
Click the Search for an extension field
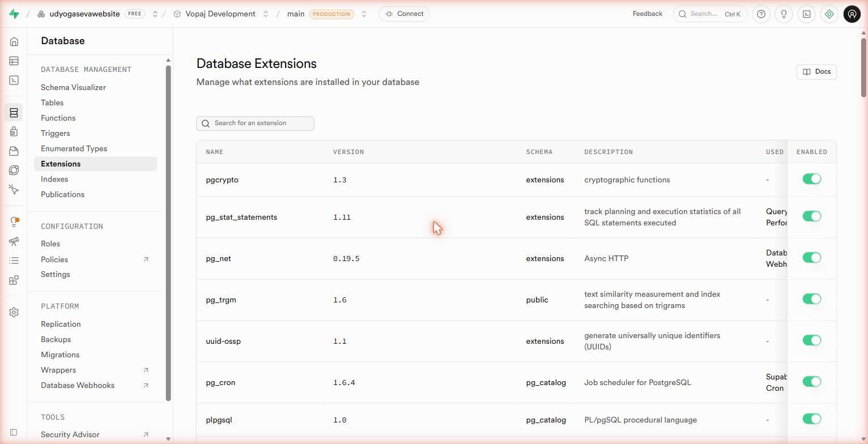pos(255,123)
